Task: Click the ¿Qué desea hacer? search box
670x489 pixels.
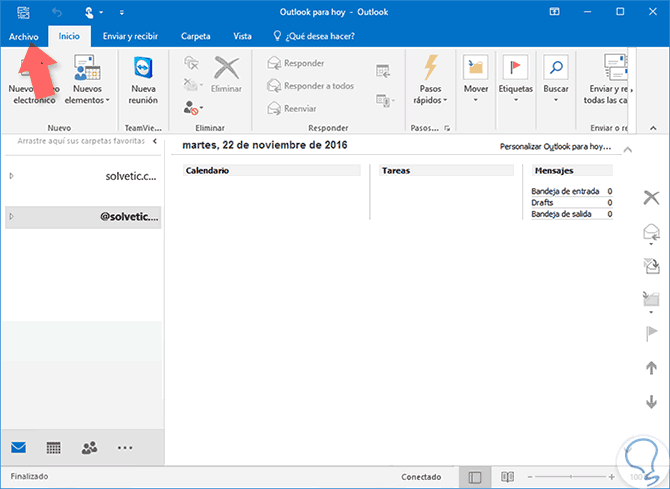Action: click(314, 36)
